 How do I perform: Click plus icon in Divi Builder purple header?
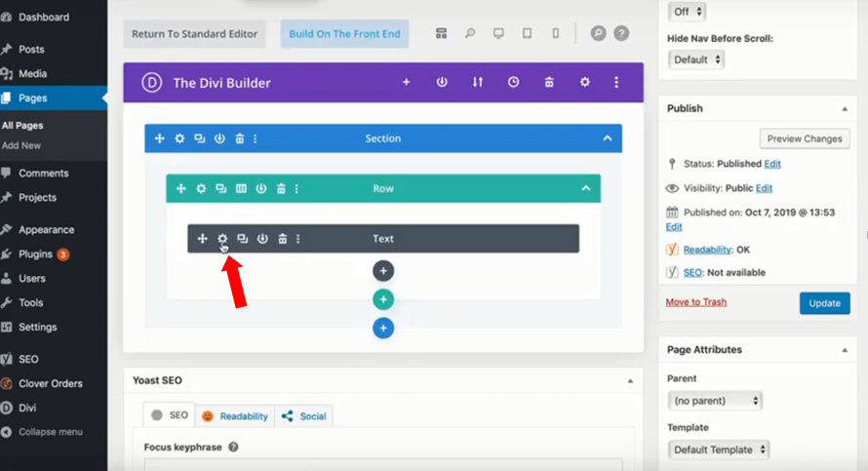coord(407,83)
